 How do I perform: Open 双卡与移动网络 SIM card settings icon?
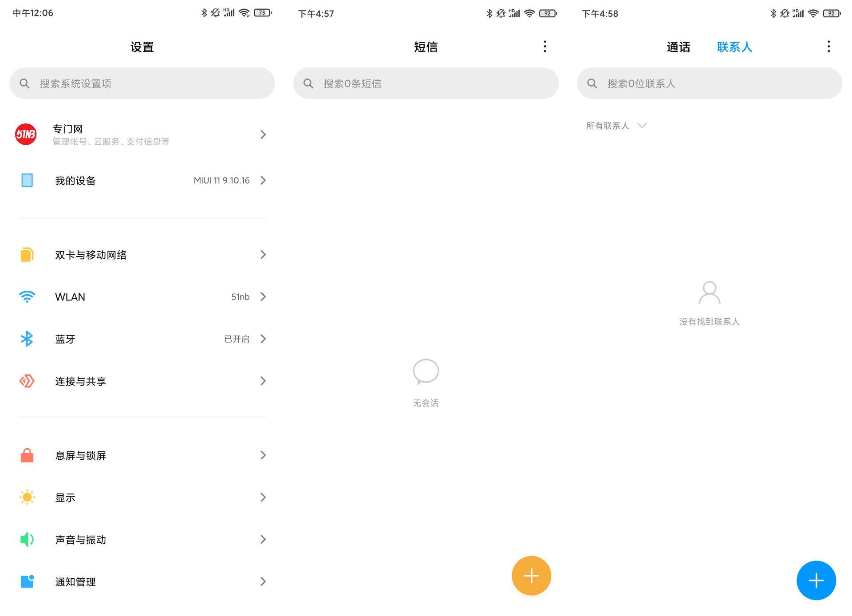tap(27, 254)
